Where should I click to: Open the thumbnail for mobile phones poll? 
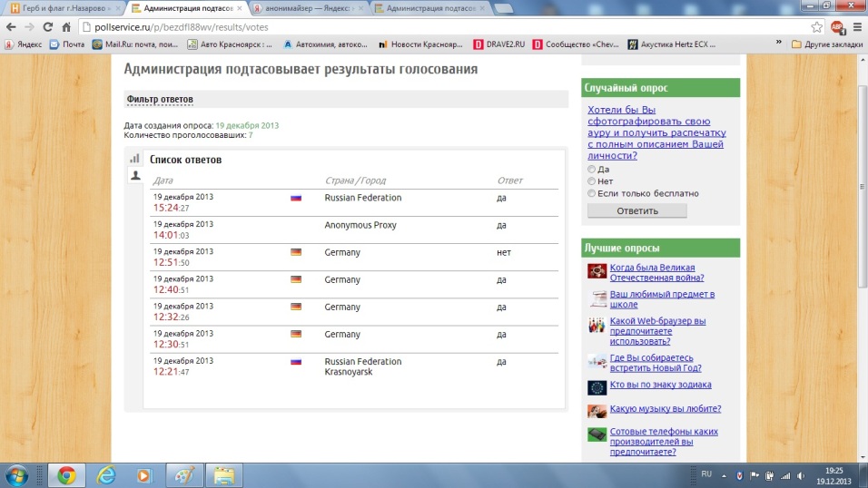(x=597, y=434)
